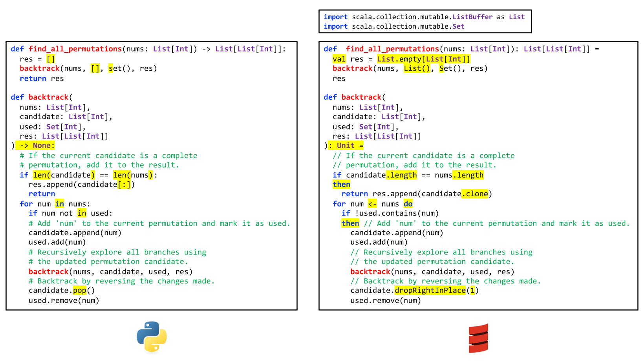Select the highlighted ': Unit =' return type
The height and width of the screenshot is (362, 644).
[346, 146]
